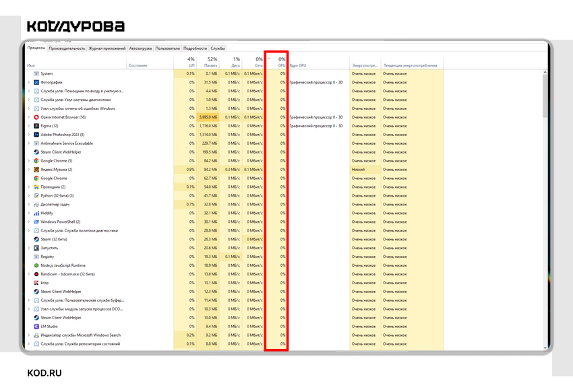Click the Google Chrome (5) icon
Image resolution: width=573 pixels, height=392 pixels.
pyautogui.click(x=36, y=161)
